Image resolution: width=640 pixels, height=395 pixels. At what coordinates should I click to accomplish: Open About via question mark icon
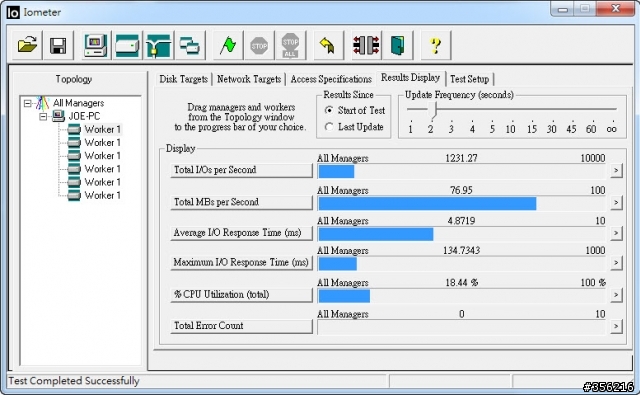[436, 45]
